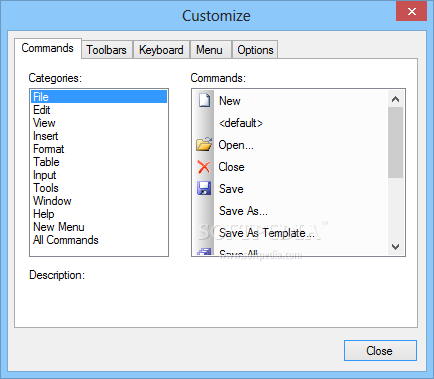Switch to the Toolbars tab
Screen dimensions: 434x379
(x=107, y=50)
